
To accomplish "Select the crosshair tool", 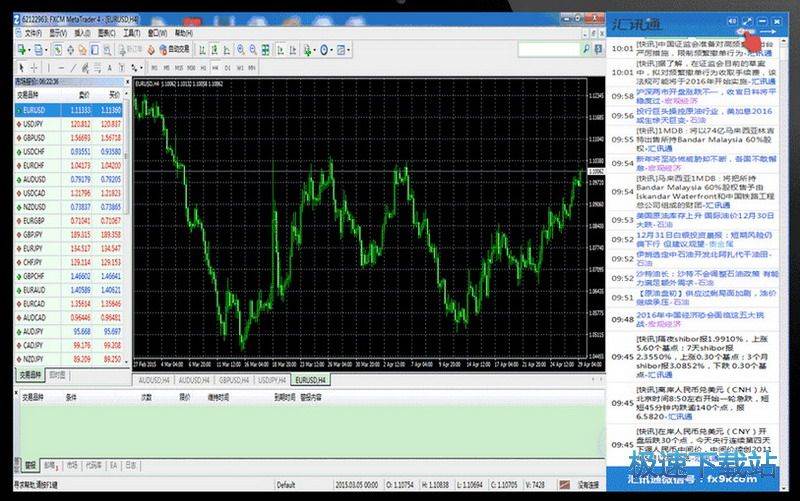I will point(34,68).
